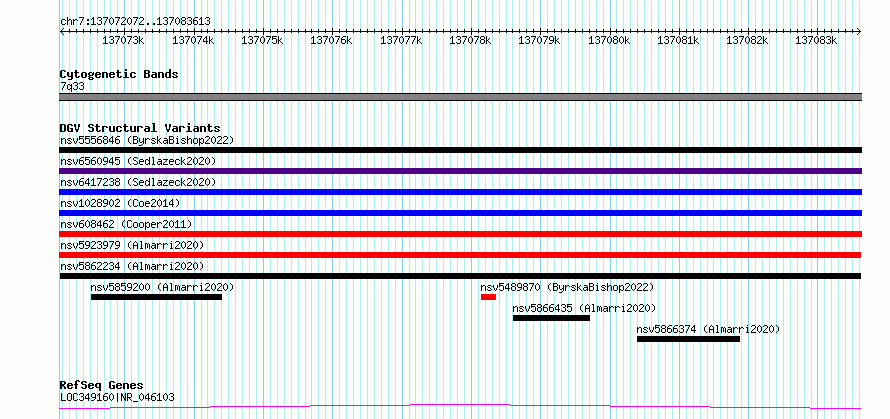Viewport: 890px width, 419px height.
Task: Click the 137079k ruler tick label
Action: point(540,40)
